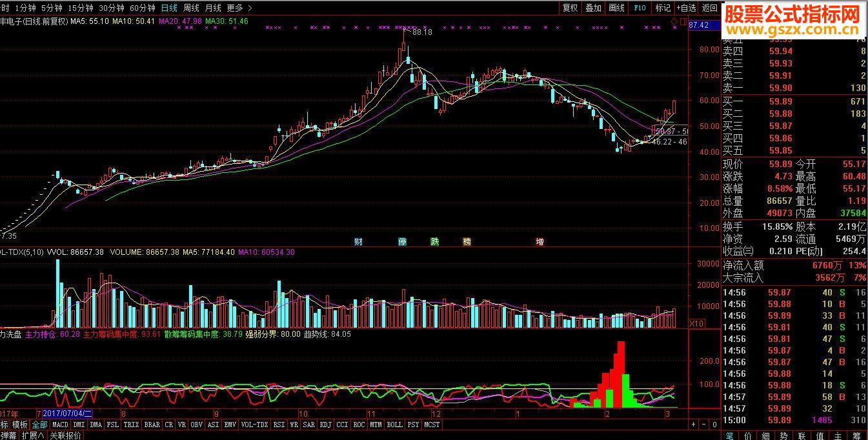Click the 财 info marker on chart
Image resolution: width=868 pixels, height=440 pixels.
click(x=358, y=242)
